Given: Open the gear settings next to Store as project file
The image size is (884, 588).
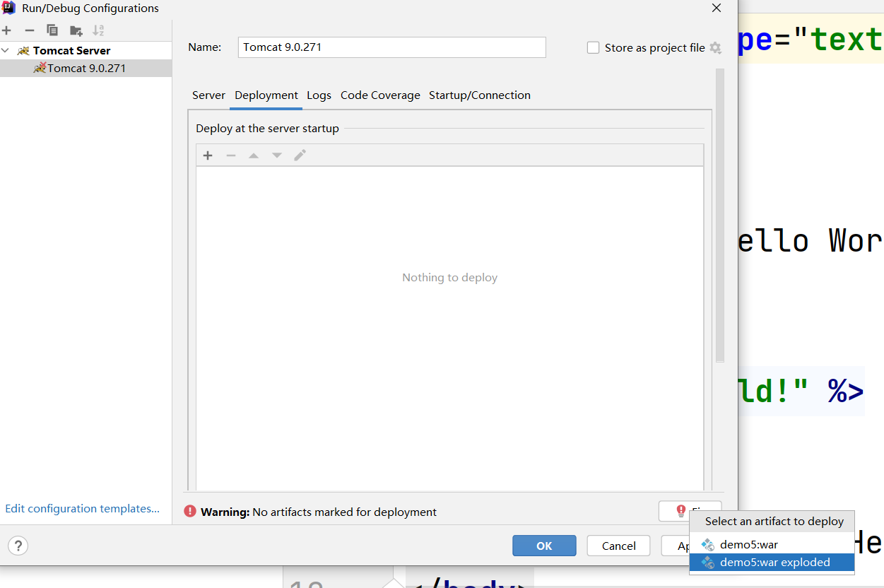Looking at the screenshot, I should [x=716, y=48].
